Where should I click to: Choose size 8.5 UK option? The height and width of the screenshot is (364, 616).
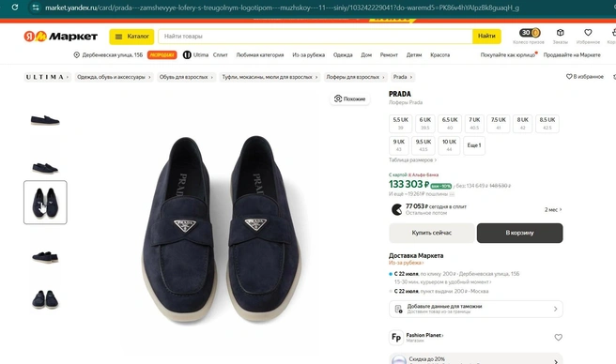coord(547,123)
